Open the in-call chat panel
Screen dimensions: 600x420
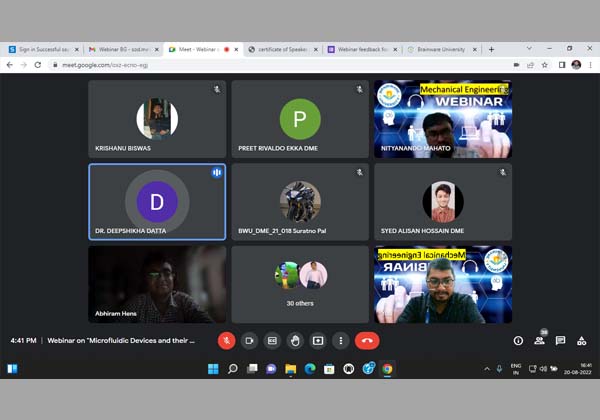[x=560, y=341]
